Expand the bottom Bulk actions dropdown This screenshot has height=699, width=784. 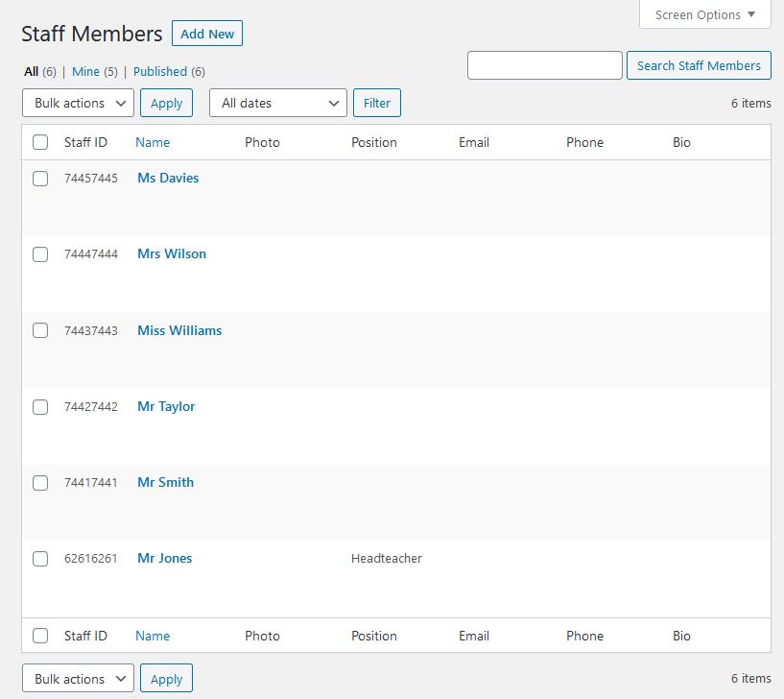78,679
